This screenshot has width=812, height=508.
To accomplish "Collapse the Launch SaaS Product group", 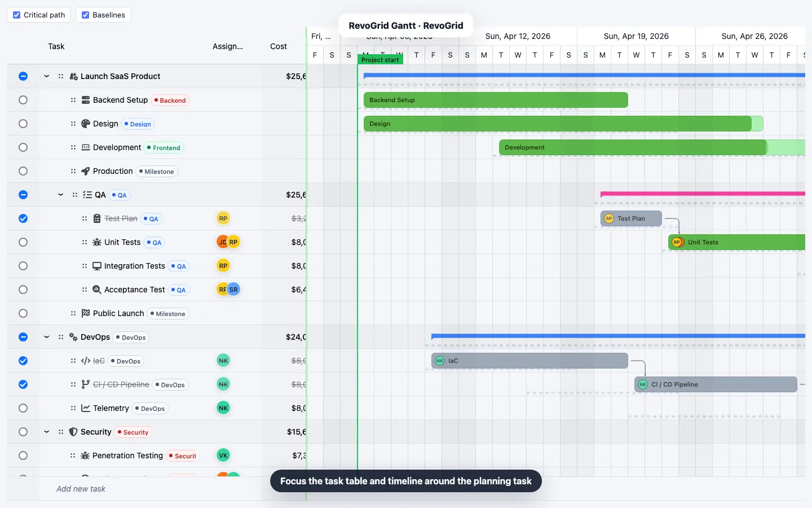I will point(47,76).
